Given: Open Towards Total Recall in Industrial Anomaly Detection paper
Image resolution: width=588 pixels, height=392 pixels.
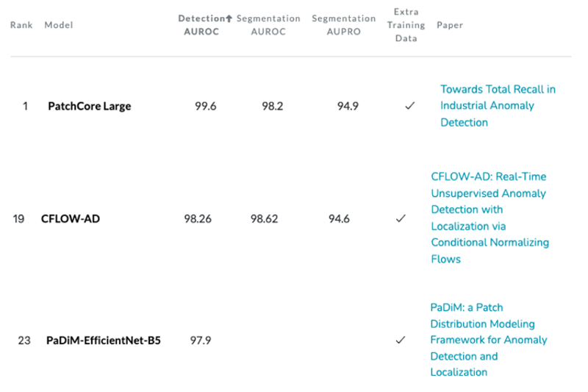Looking at the screenshot, I should pos(498,106).
